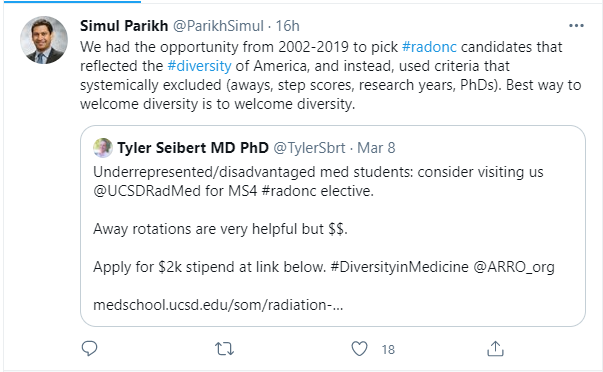
Task: View Simul Parikh's profile picture
Action: point(44,40)
